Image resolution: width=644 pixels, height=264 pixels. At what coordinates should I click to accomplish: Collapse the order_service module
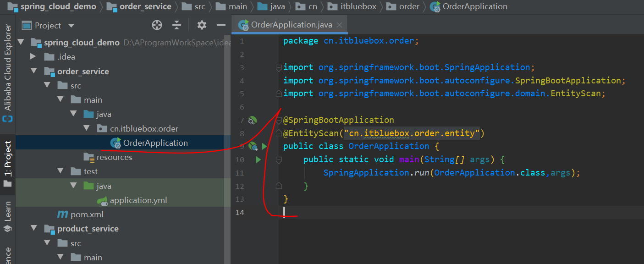(34, 71)
